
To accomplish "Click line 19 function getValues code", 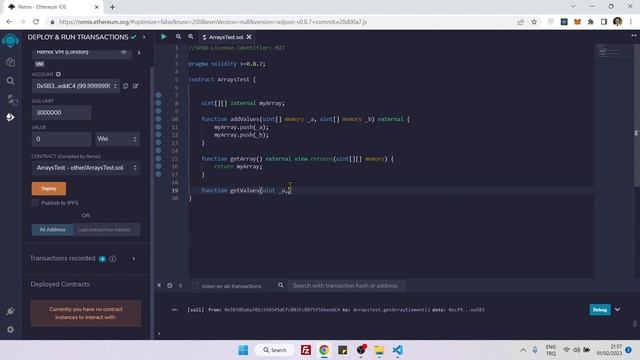I will 246,190.
